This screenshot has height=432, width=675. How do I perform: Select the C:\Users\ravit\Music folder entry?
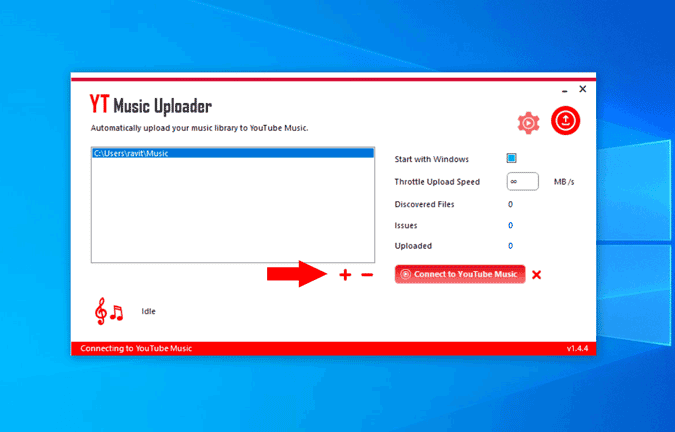233,153
